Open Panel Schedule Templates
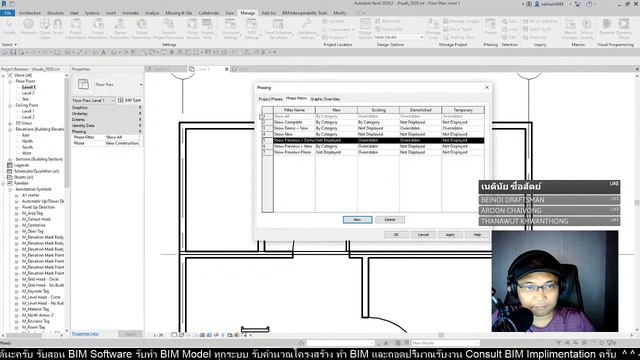640x360 pixels. point(278,28)
